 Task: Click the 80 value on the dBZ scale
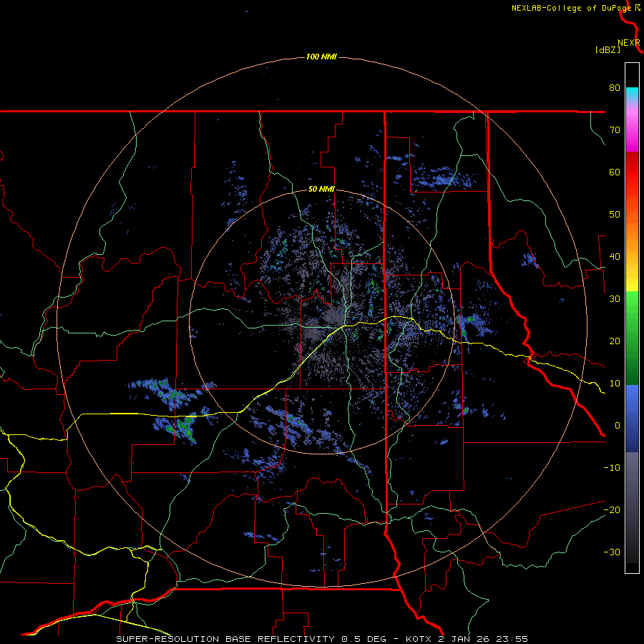615,87
